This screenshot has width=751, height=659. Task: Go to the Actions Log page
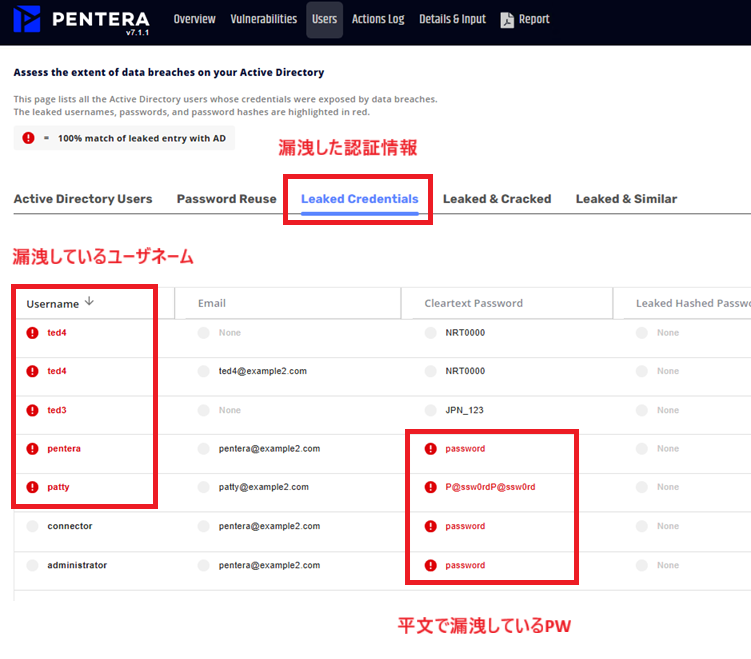(x=378, y=19)
